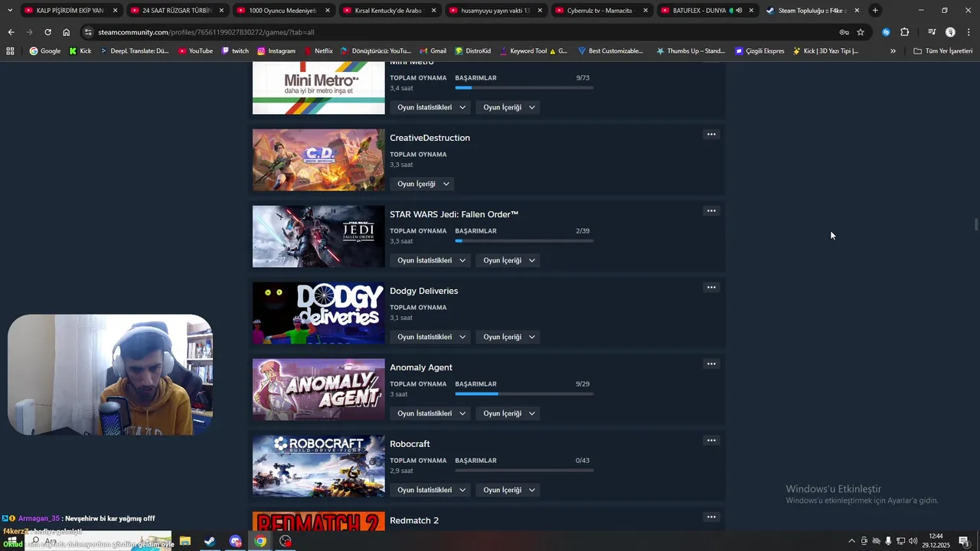Open Mini Metro achievements progress bar
The width and height of the screenshot is (980, 551).
coord(524,88)
